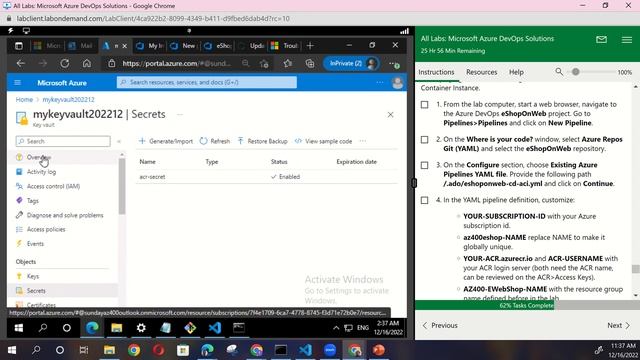Sort by Name column header

pos(147,162)
